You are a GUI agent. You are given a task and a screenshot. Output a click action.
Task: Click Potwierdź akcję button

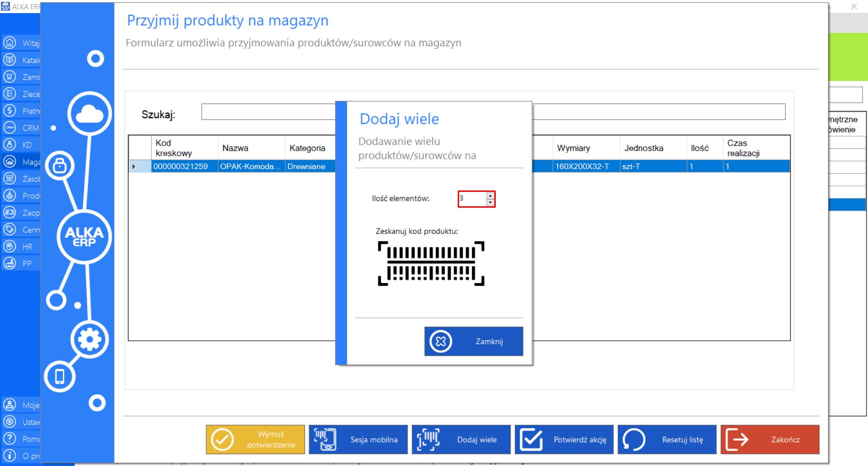click(564, 439)
